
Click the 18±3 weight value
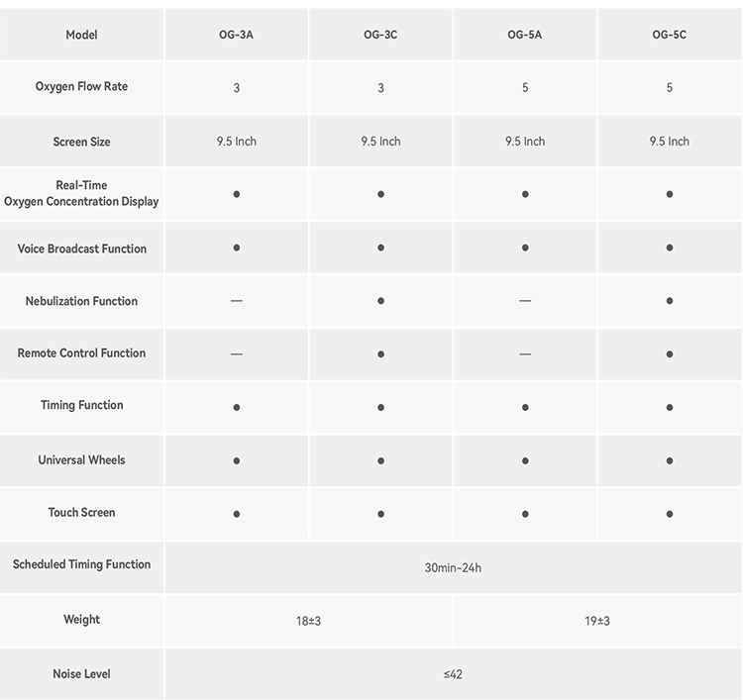[308, 621]
